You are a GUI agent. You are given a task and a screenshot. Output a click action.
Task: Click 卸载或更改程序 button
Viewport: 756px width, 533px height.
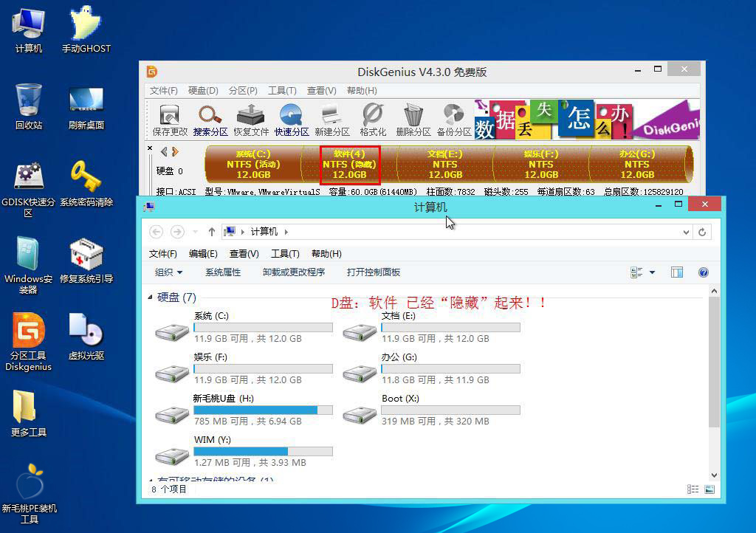pyautogui.click(x=294, y=272)
